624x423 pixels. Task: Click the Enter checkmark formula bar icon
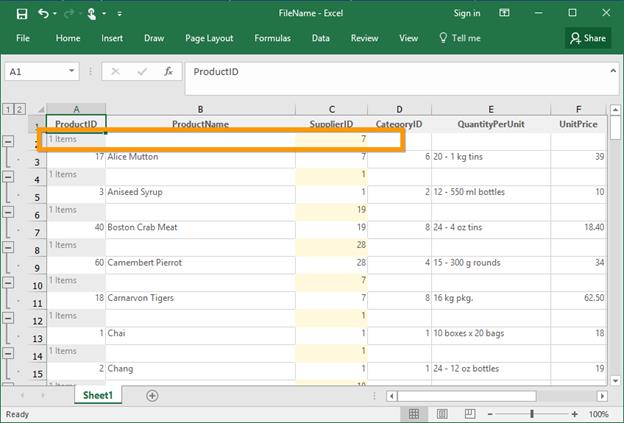point(142,72)
